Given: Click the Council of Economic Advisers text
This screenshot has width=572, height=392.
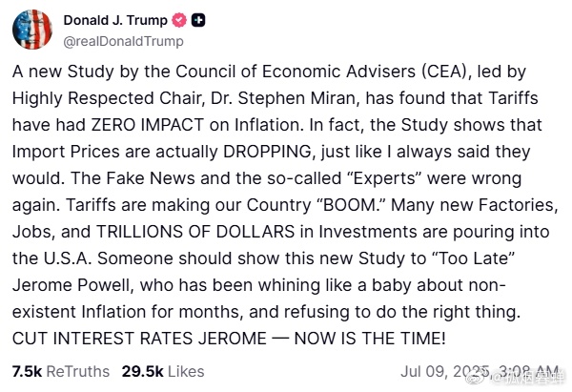Looking at the screenshot, I should [x=296, y=72].
